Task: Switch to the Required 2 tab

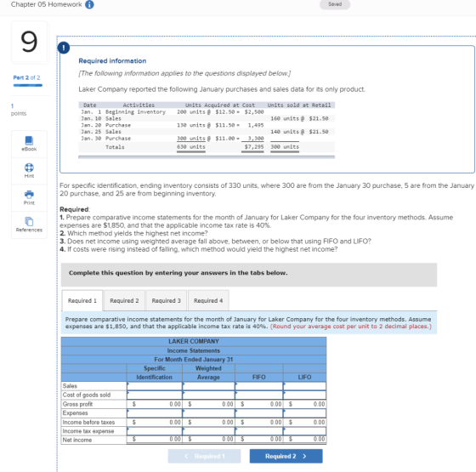Action: (124, 300)
